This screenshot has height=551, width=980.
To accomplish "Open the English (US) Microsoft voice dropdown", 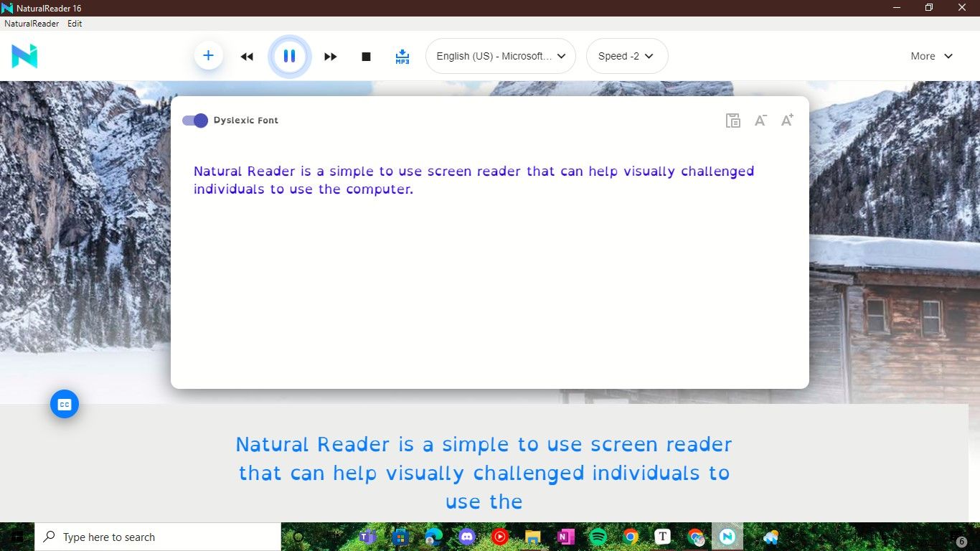I will pos(501,56).
